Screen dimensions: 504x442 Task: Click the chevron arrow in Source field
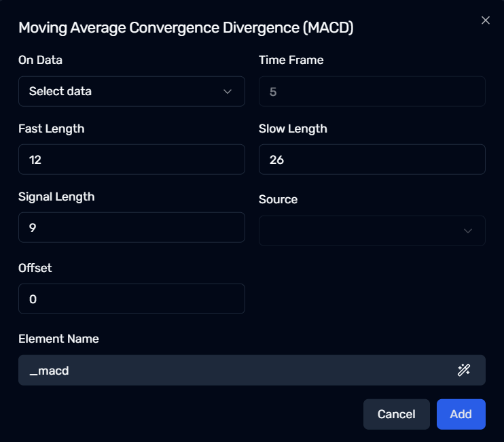click(468, 231)
